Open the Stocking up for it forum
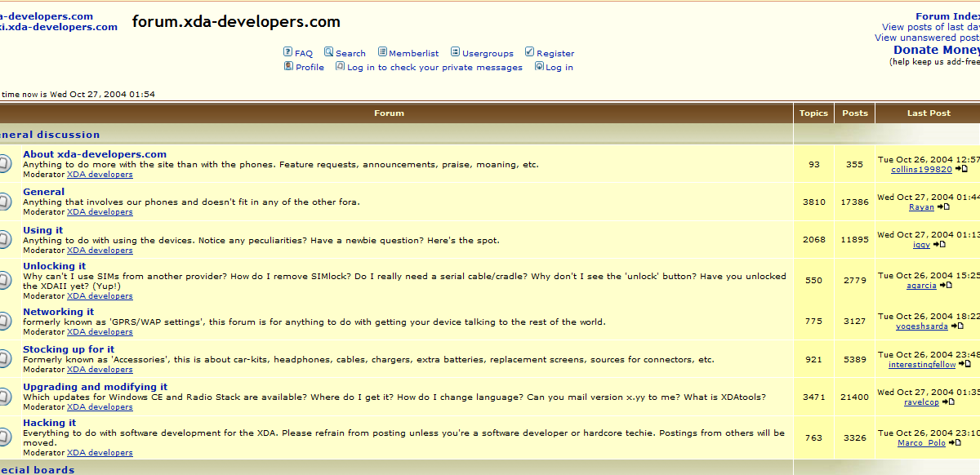The height and width of the screenshot is (475, 980). coord(69,349)
